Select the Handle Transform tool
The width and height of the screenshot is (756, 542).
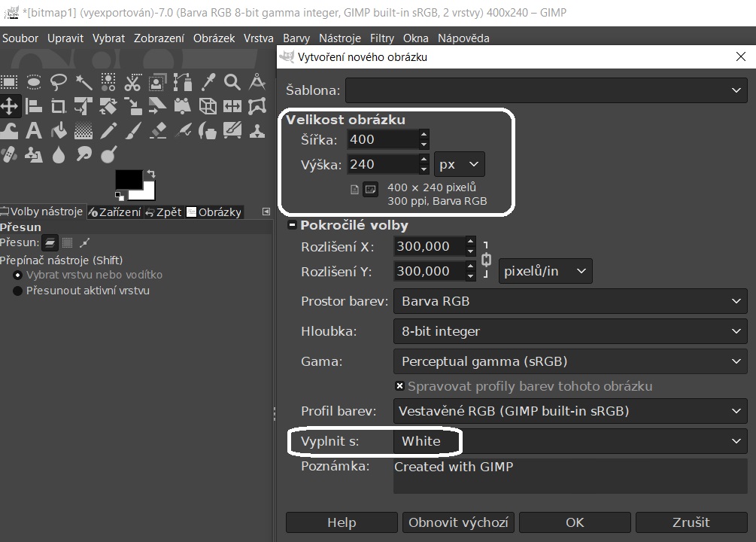coord(182,106)
